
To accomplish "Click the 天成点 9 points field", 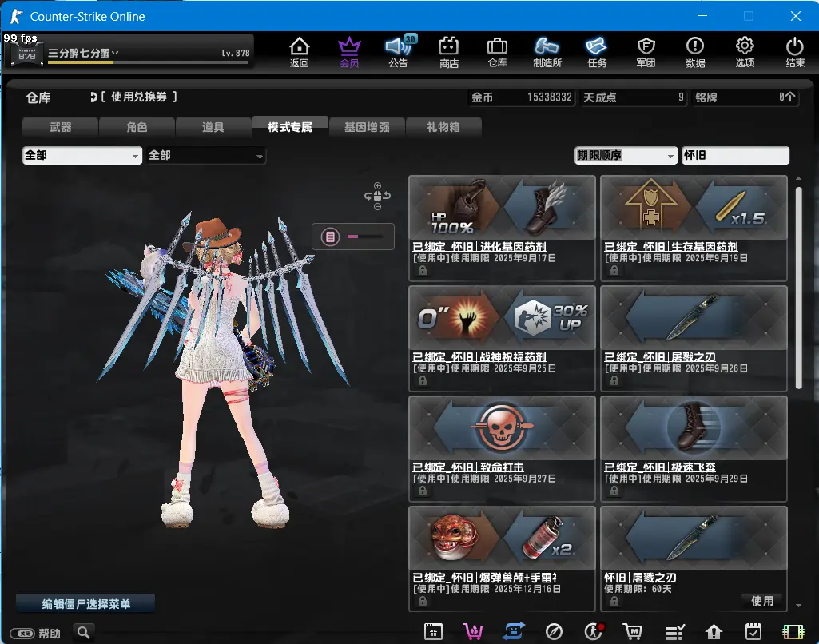I will [633, 97].
